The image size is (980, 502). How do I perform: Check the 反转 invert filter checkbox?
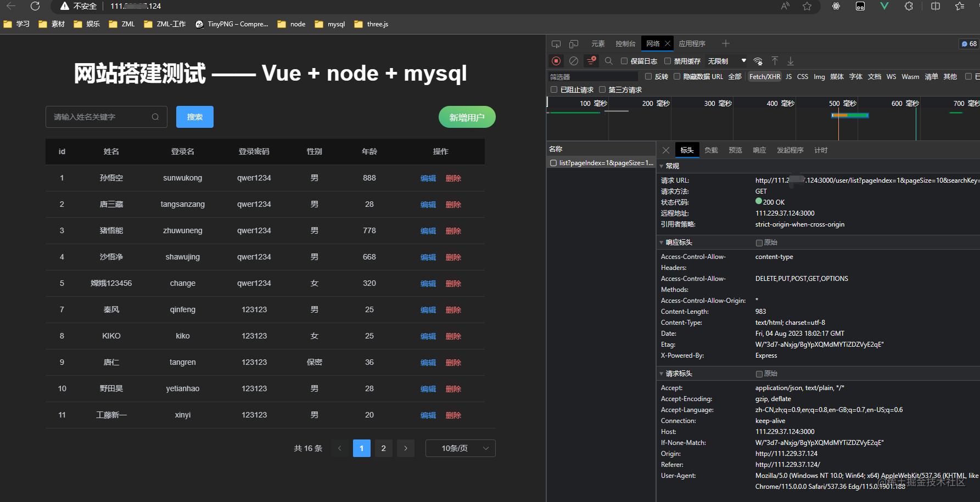pos(648,76)
